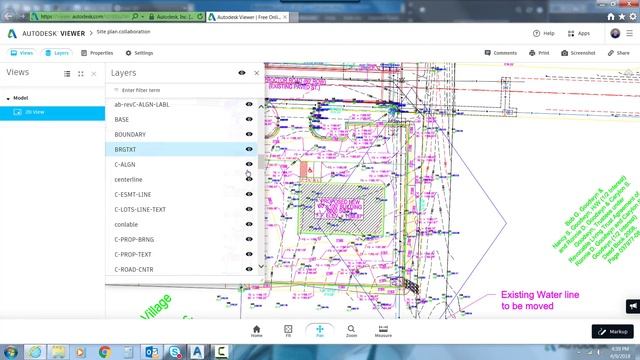640x360 pixels.
Task: Open the Windows Start button
Action: point(10,352)
